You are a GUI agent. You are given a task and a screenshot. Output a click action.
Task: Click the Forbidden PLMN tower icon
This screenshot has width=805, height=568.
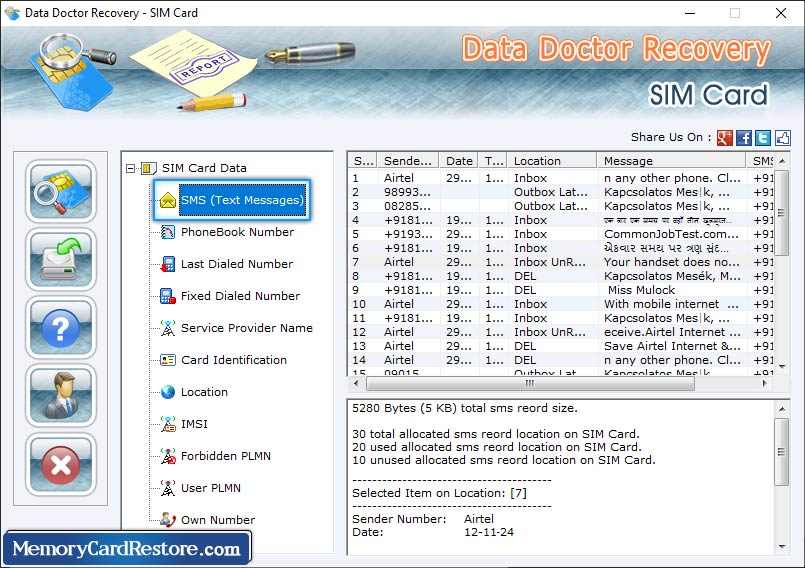coord(168,456)
